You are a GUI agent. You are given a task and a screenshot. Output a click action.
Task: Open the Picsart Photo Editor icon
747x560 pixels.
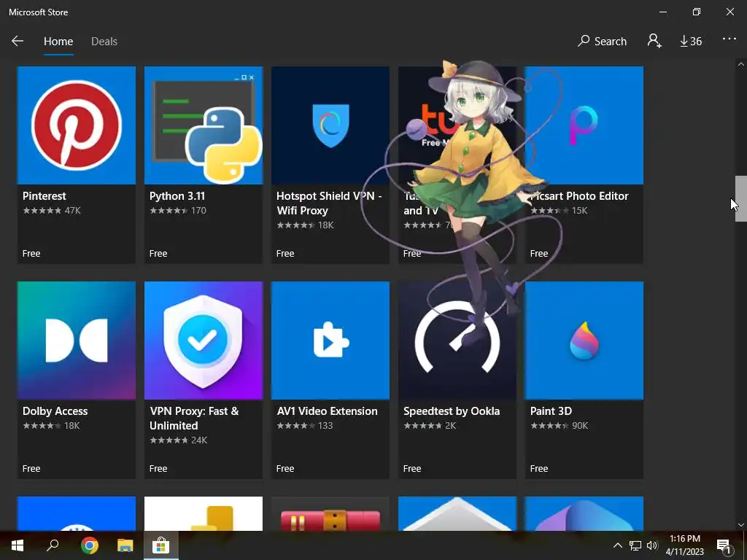pyautogui.click(x=584, y=125)
